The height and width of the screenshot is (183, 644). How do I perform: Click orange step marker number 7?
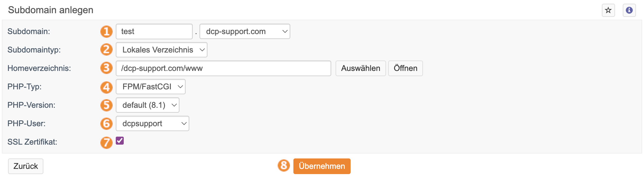pyautogui.click(x=107, y=142)
